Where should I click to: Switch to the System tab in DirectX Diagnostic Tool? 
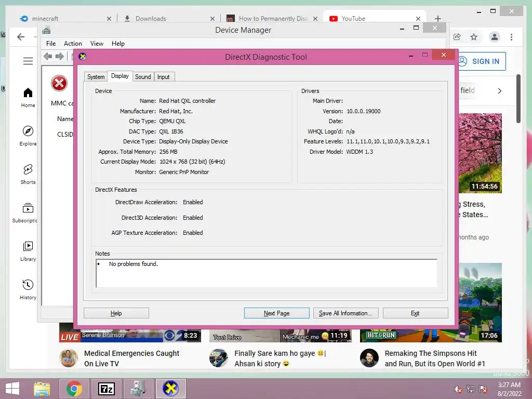[x=96, y=77]
